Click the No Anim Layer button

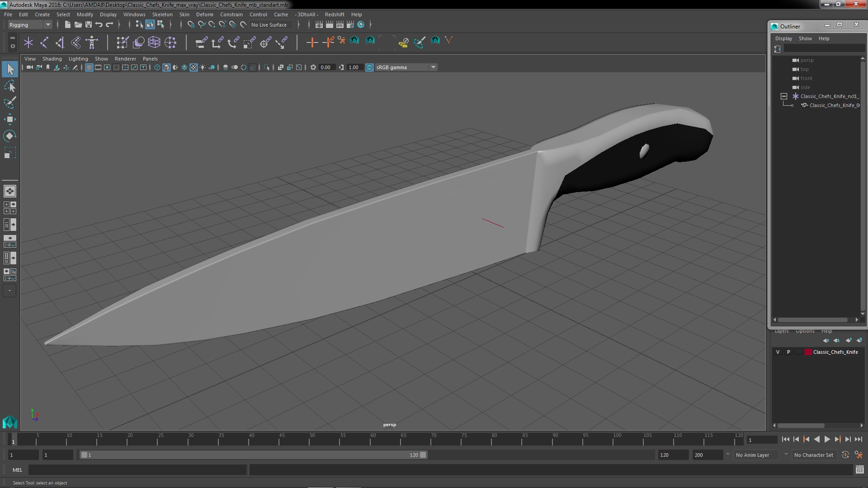[752, 455]
